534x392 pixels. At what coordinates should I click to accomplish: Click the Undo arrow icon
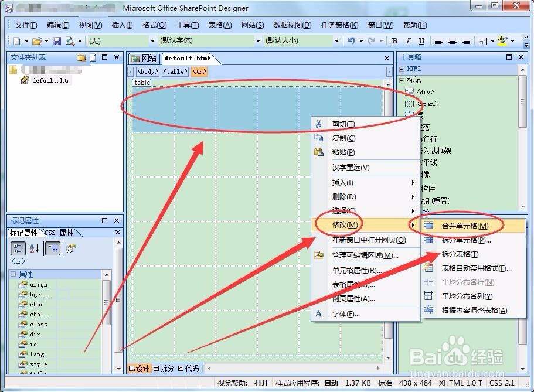click(x=352, y=41)
